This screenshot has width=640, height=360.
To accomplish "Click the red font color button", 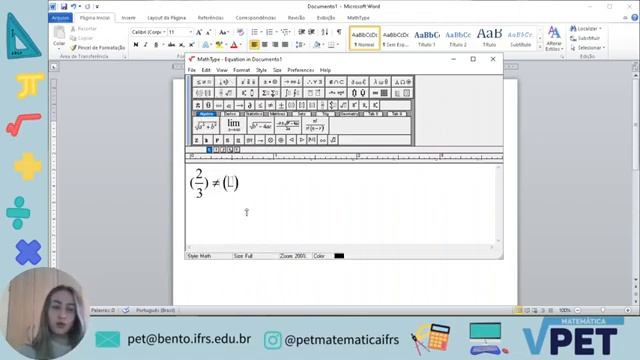I will coord(234,44).
